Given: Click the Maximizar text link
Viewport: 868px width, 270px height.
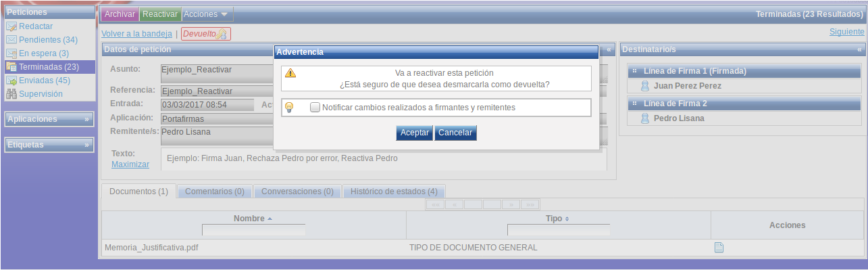Looking at the screenshot, I should click(130, 164).
